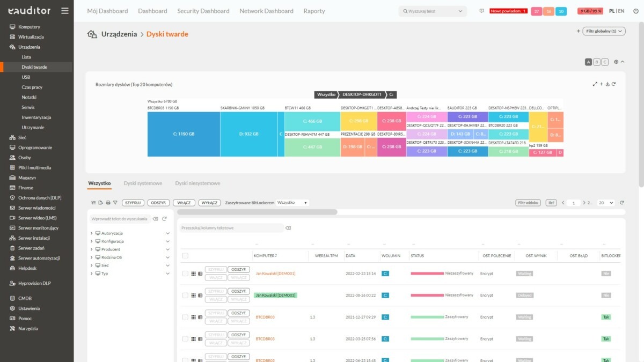Open the sidebar hamburger menu
644x362 pixels.
click(65, 10)
